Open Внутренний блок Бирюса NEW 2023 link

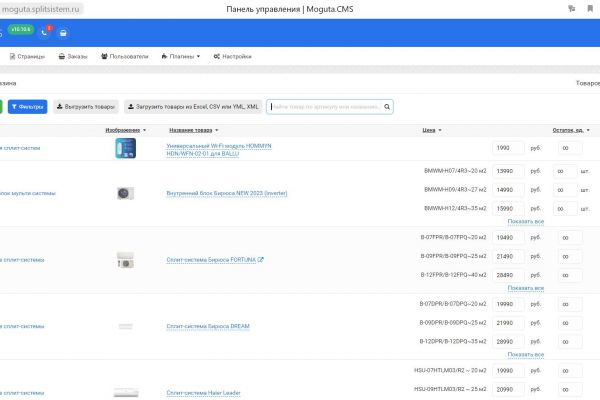pyautogui.click(x=227, y=193)
